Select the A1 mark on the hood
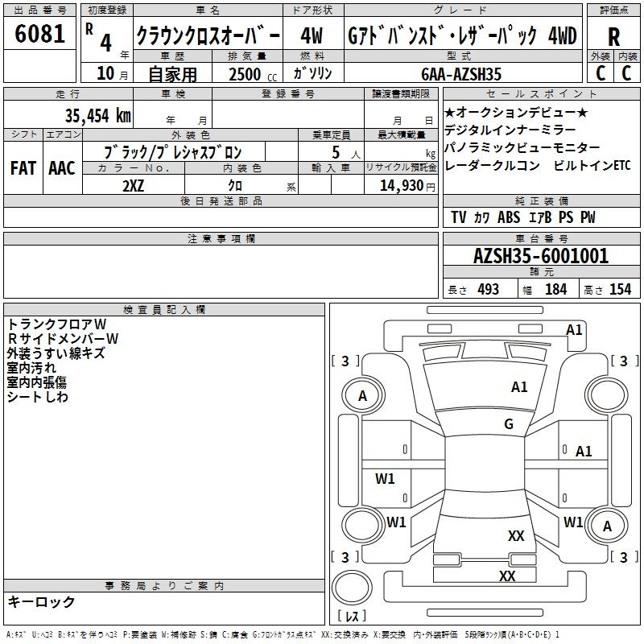 (519, 387)
